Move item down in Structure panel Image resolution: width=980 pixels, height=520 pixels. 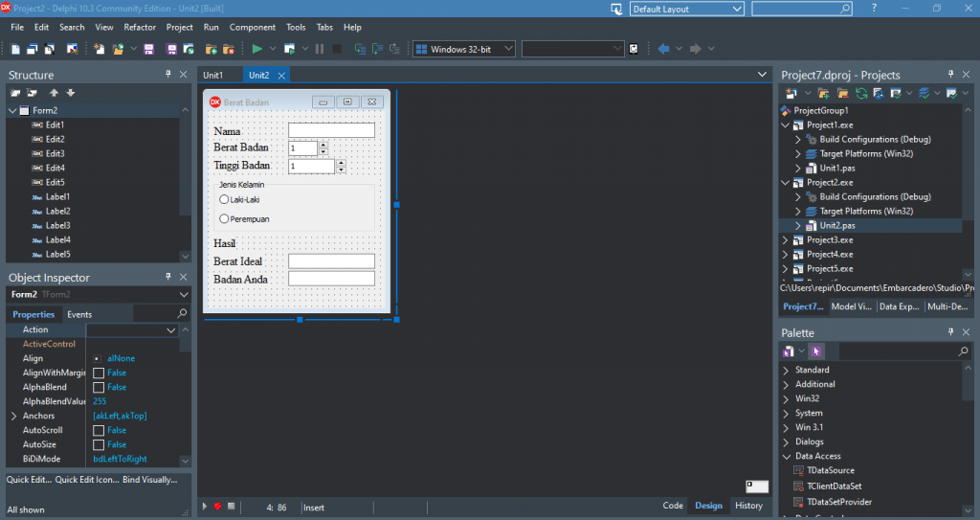[71, 93]
